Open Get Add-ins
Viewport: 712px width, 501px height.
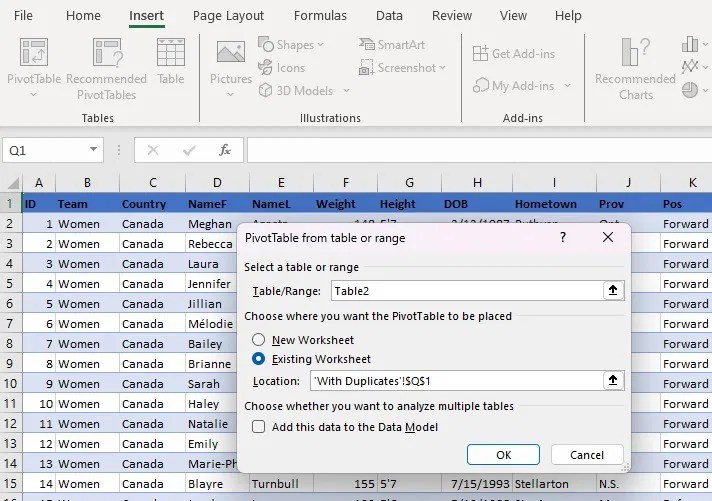click(514, 54)
